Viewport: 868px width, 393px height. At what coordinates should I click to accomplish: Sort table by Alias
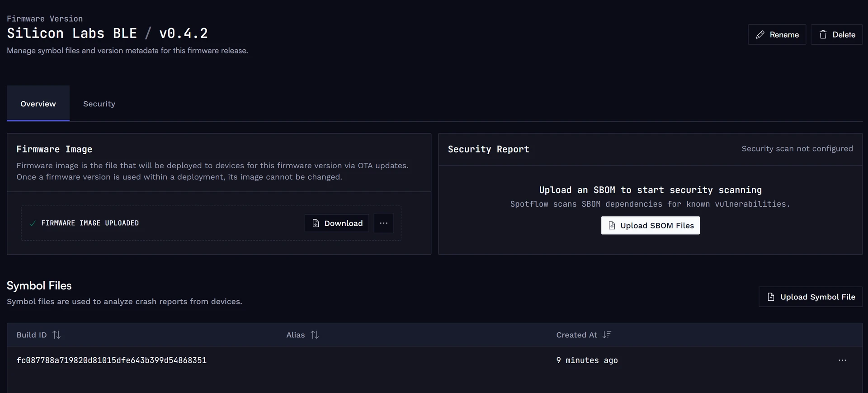click(315, 335)
